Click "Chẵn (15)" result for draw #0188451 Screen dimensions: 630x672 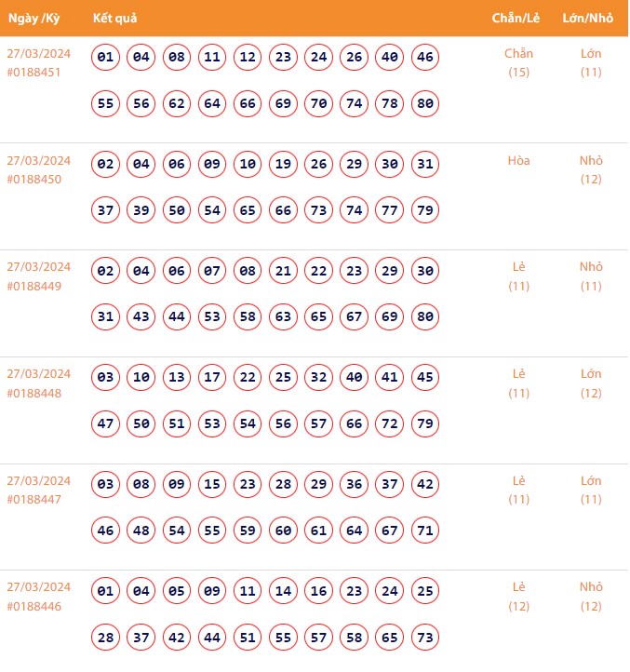518,62
